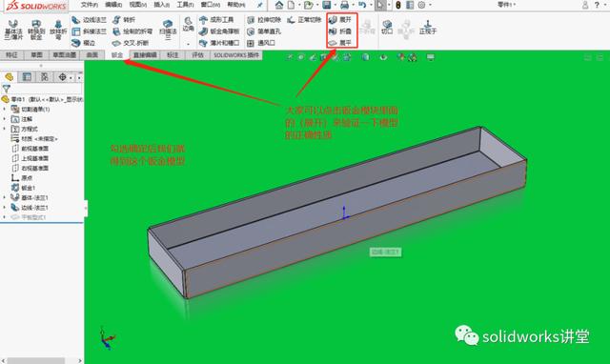
Task: Save the part with the Save icon
Action: pyautogui.click(x=327, y=5)
